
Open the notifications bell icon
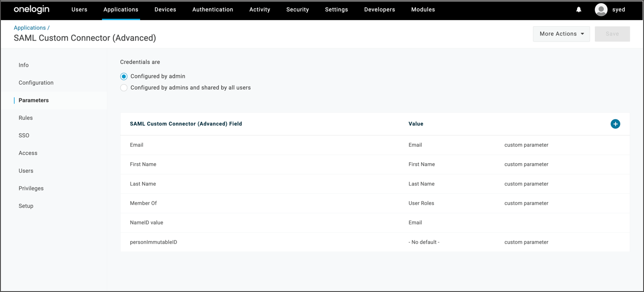tap(578, 9)
